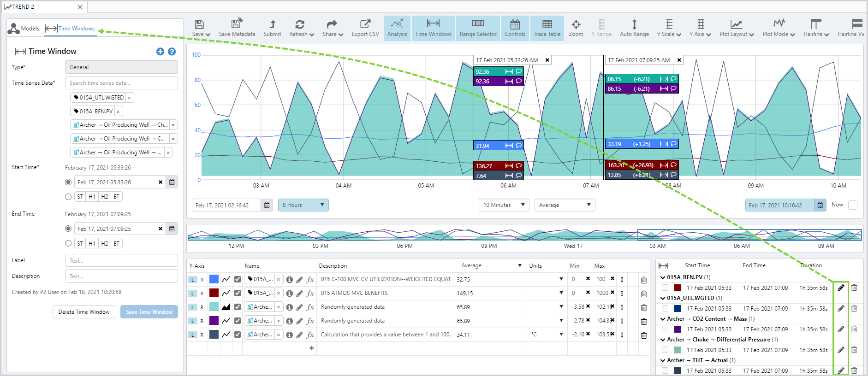
Task: Uncheck visibility of 015 ATMOS MVC BENEFITS trace
Action: 237,293
